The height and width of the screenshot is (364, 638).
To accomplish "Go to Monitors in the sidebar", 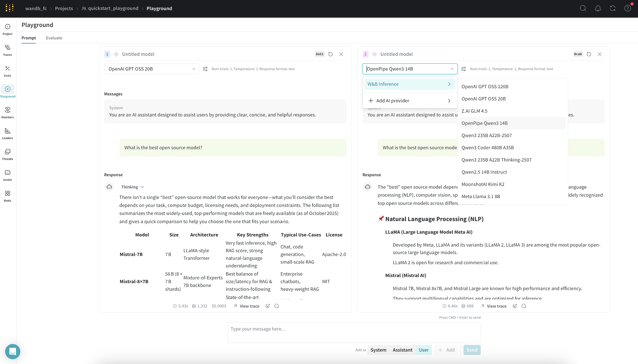I will pos(7,113).
